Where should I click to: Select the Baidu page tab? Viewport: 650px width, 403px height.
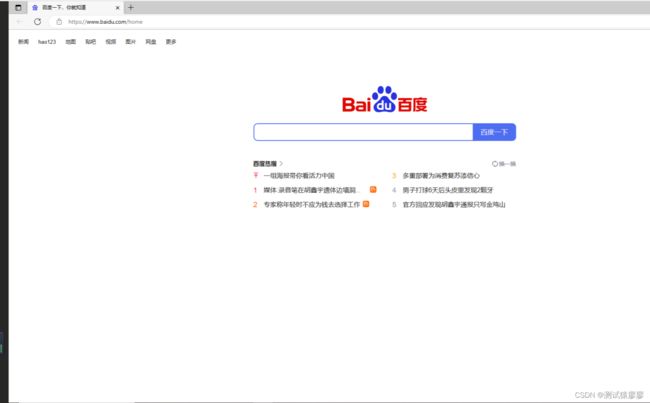point(75,7)
